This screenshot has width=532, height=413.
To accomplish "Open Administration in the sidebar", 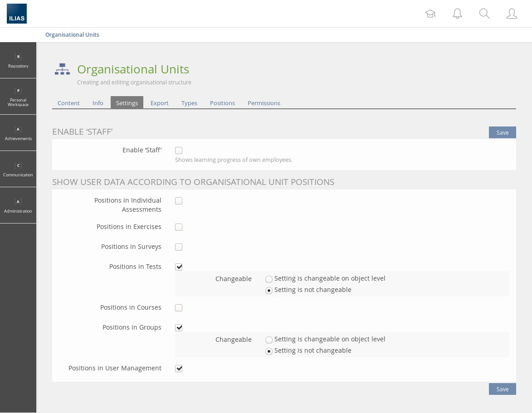I will [18, 205].
